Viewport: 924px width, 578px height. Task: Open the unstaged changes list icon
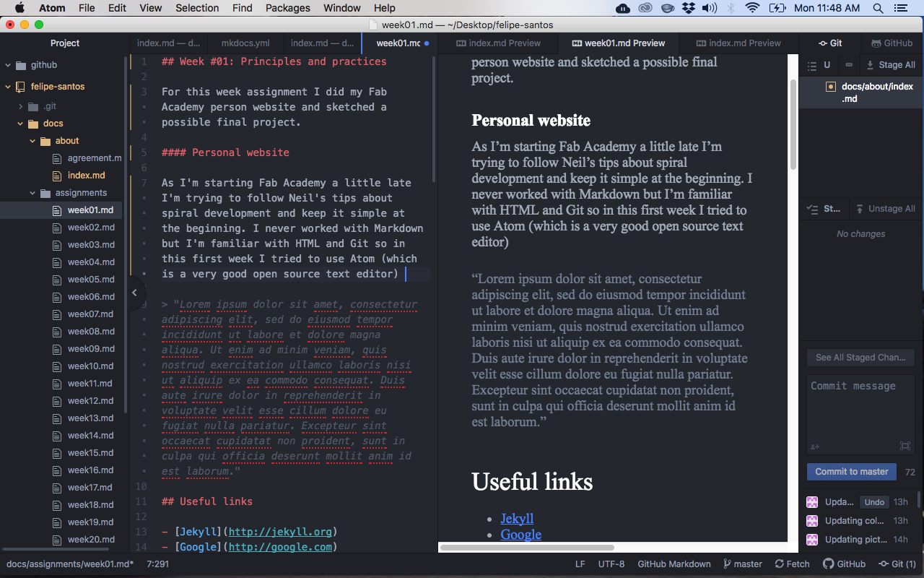point(812,65)
